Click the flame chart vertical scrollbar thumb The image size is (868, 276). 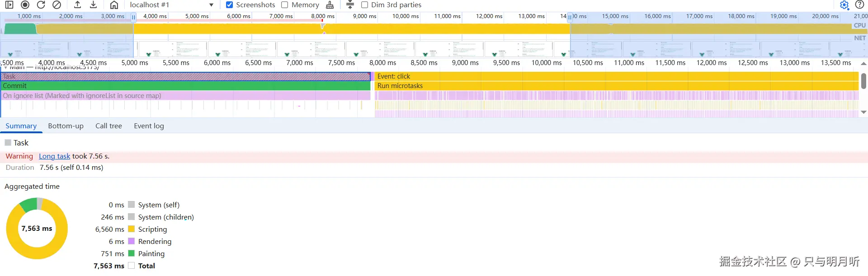tap(863, 81)
